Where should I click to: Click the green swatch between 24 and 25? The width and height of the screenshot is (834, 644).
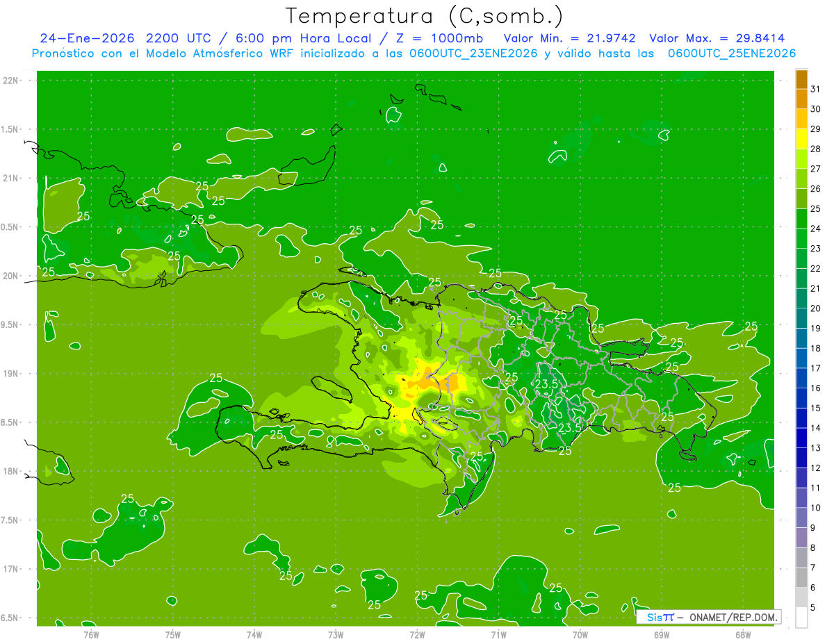pyautogui.click(x=801, y=219)
